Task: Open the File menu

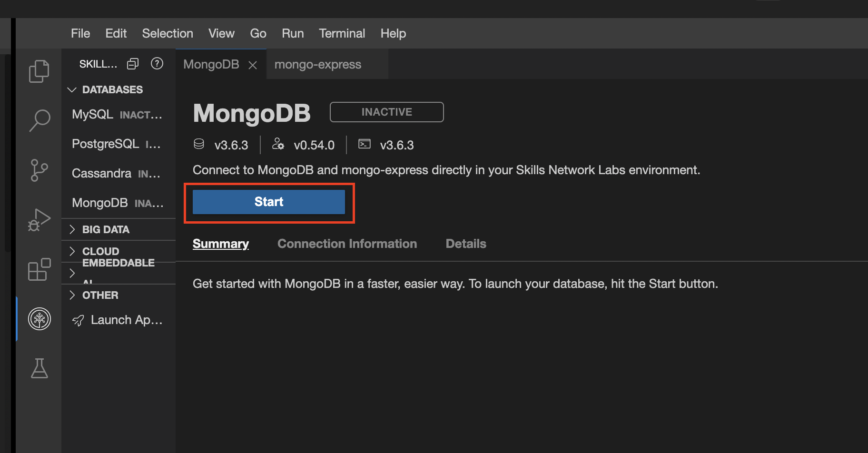Action: click(80, 33)
